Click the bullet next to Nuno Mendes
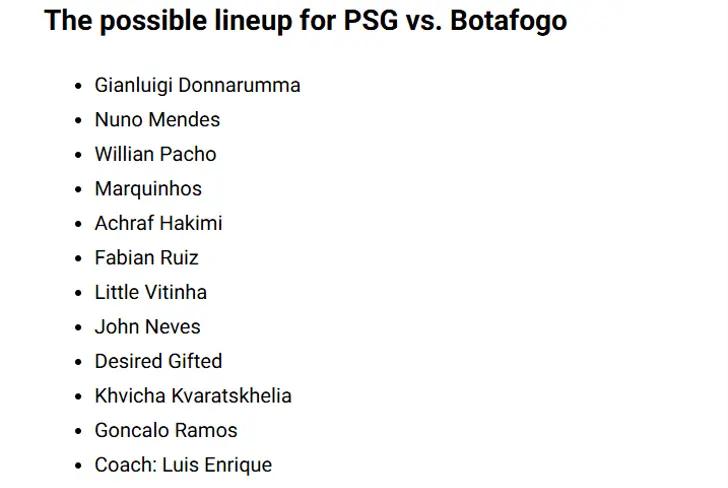The height and width of the screenshot is (488, 728). tap(78, 121)
